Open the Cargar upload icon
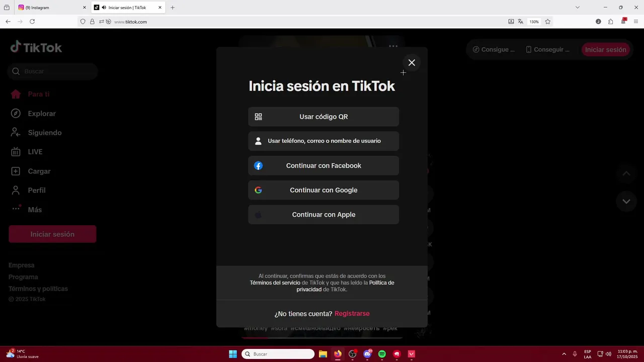 coord(16,171)
